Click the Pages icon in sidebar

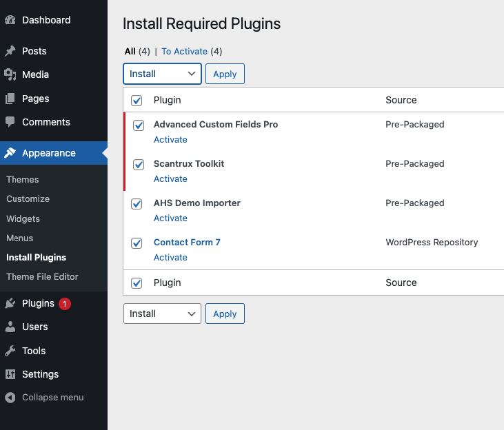(x=10, y=99)
